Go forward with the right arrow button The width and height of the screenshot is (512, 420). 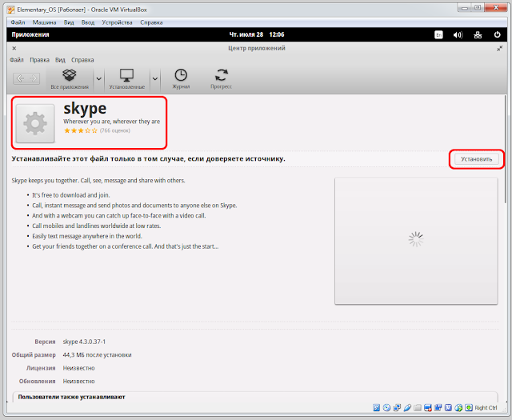point(34,78)
